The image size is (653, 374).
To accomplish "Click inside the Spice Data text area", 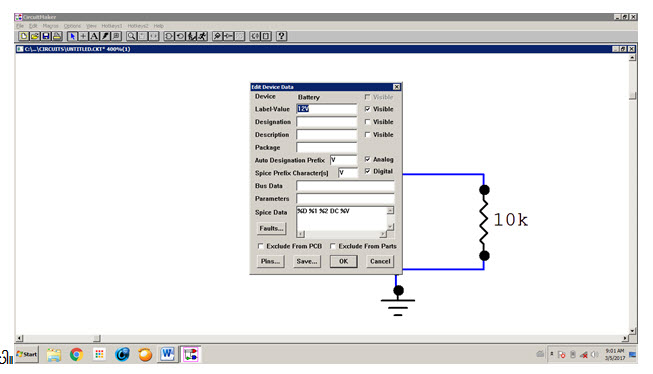I will [342, 219].
